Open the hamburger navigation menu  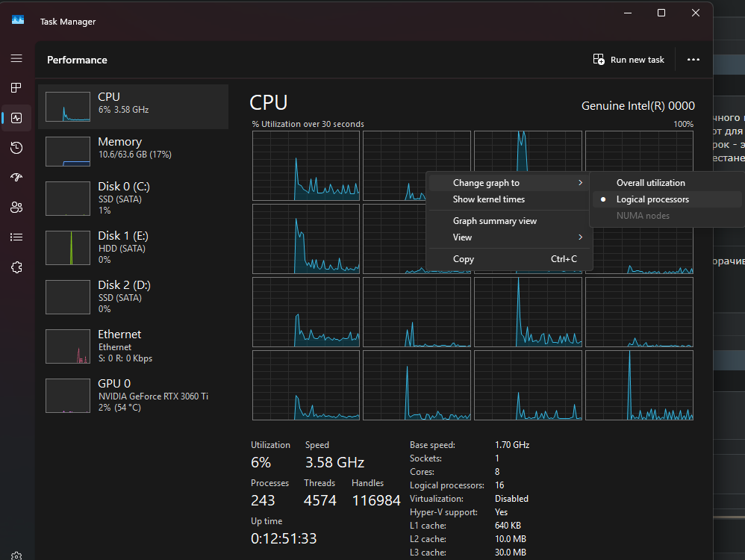point(16,58)
